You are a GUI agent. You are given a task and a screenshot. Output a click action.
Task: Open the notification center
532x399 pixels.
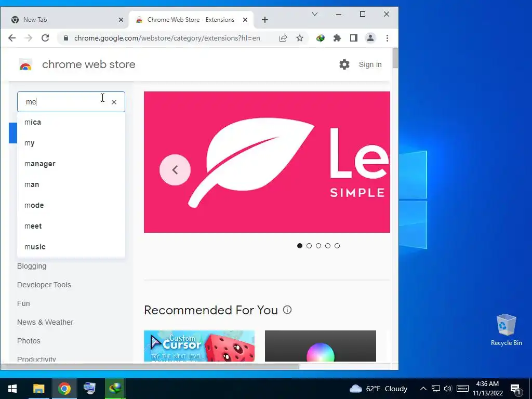[x=516, y=389]
